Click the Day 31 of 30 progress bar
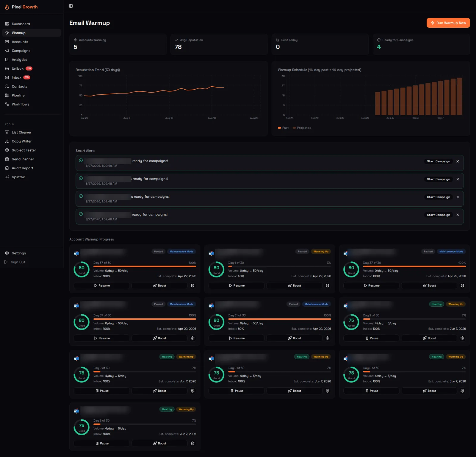 pyautogui.click(x=280, y=319)
